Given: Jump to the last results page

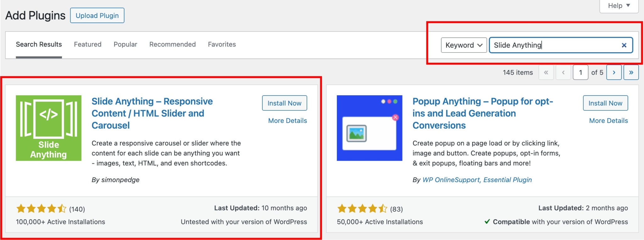Looking at the screenshot, I should click(631, 72).
